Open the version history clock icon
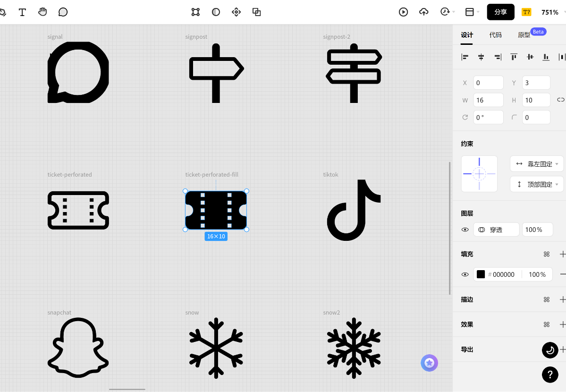 pyautogui.click(x=445, y=12)
